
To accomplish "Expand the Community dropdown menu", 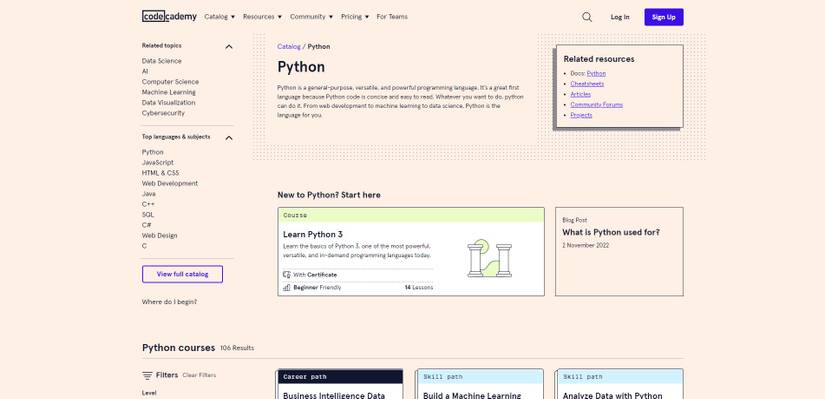I will pos(311,16).
